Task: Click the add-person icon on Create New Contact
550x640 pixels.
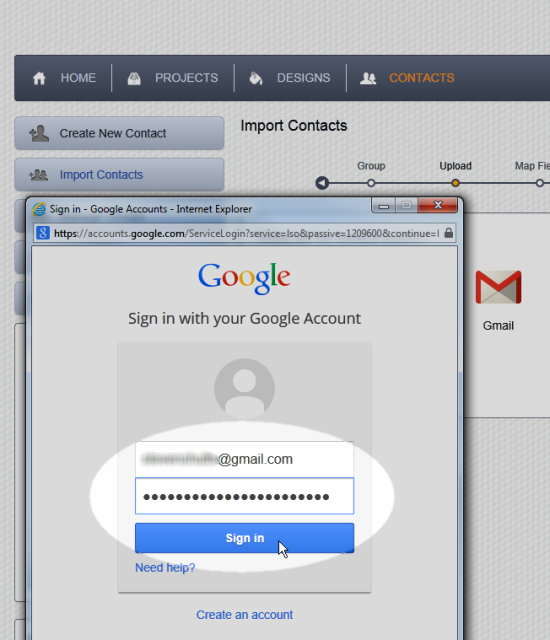Action: click(39, 133)
